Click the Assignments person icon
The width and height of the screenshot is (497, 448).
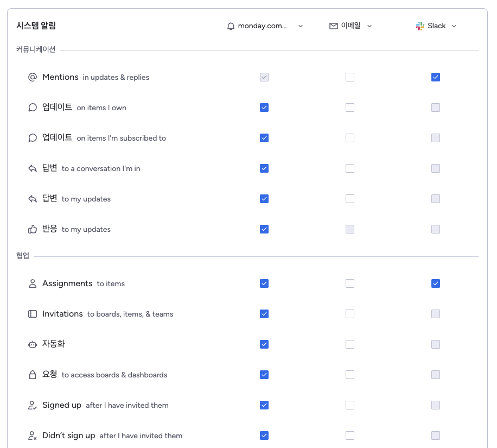(33, 283)
